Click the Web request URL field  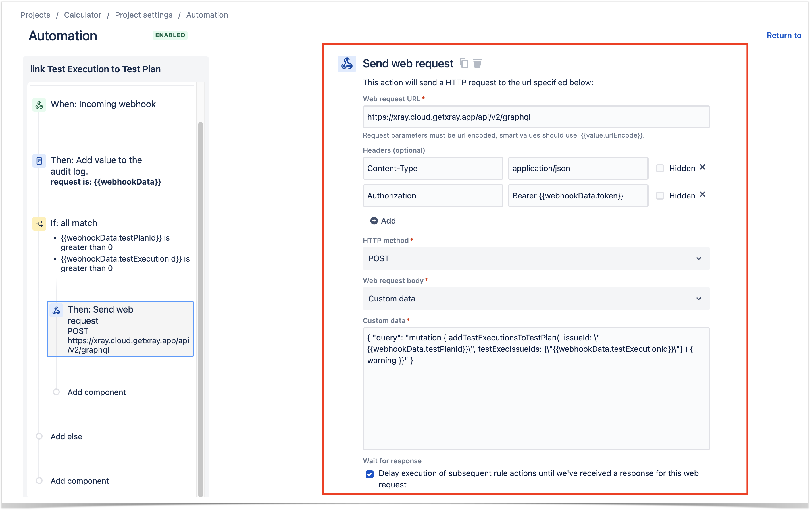point(536,117)
